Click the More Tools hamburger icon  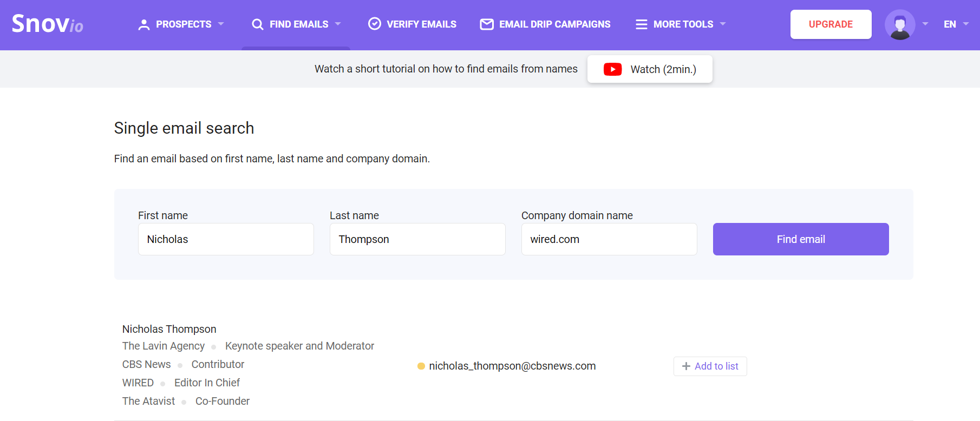click(x=642, y=24)
